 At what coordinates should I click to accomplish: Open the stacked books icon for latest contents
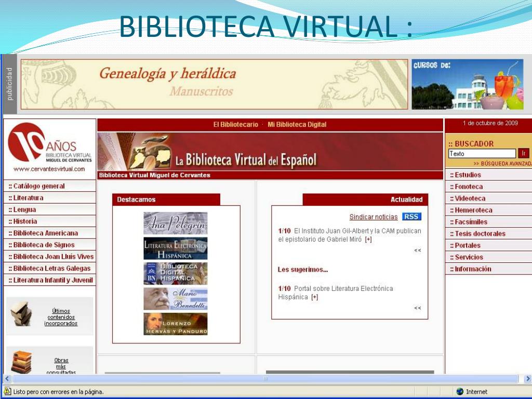tap(22, 314)
